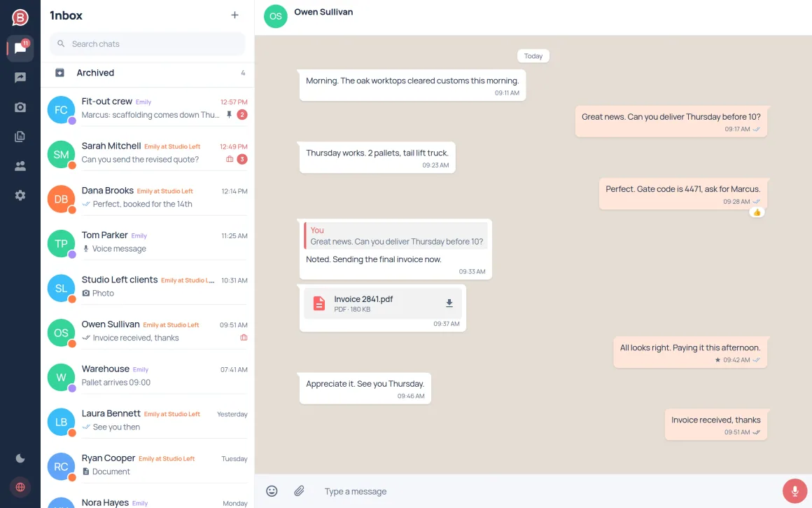Click the Archived box icon
The width and height of the screenshot is (812, 508).
click(x=60, y=73)
